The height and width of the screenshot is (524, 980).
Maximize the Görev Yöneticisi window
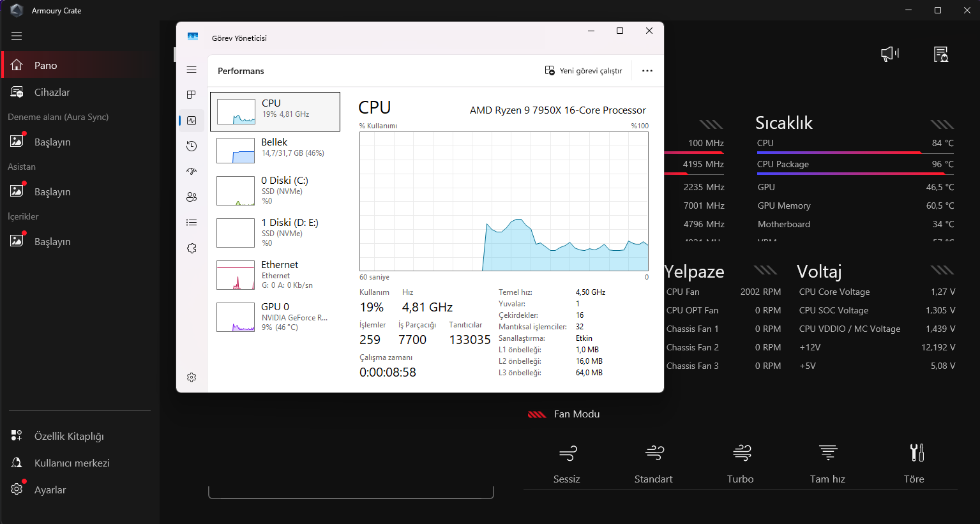619,31
